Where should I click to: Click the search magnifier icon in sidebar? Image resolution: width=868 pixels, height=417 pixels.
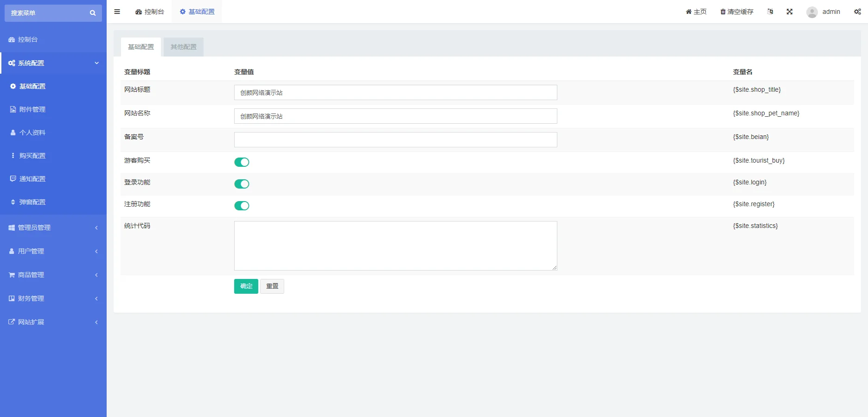(93, 13)
